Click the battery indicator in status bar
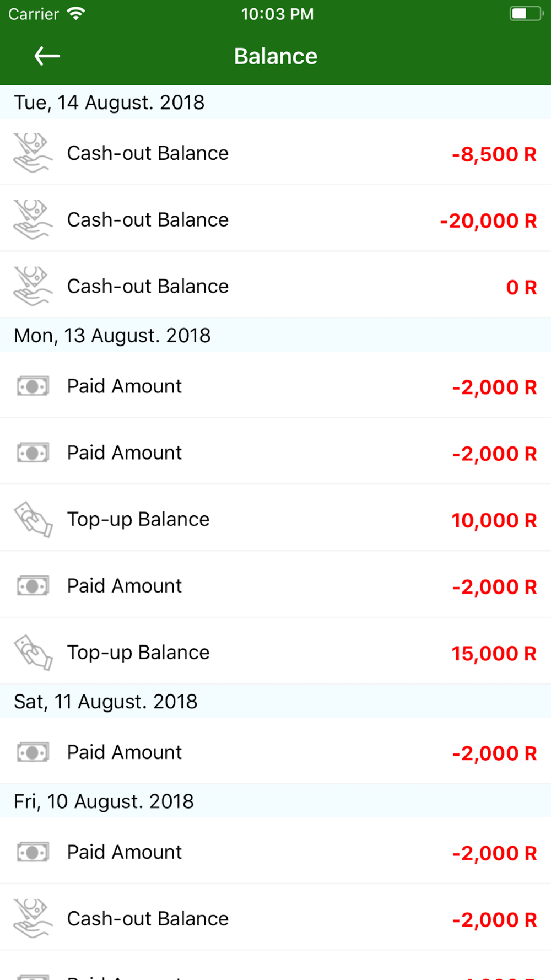Viewport: 551px width, 980px height. [527, 13]
